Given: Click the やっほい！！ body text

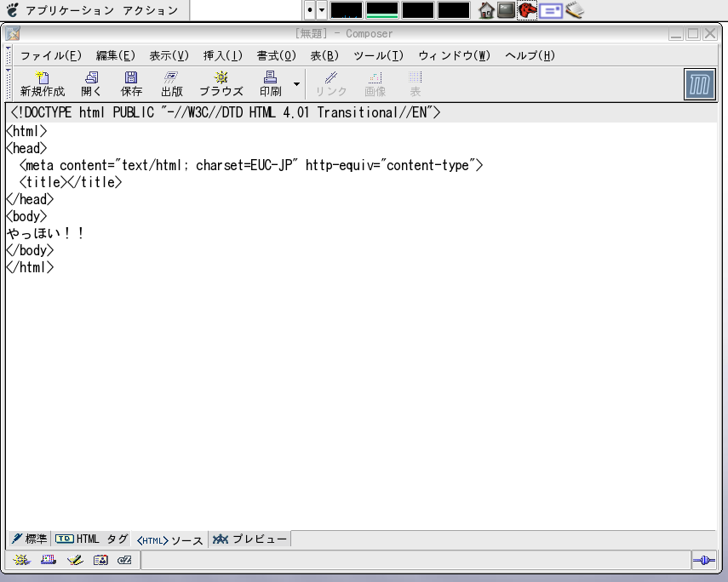Looking at the screenshot, I should coord(45,233).
